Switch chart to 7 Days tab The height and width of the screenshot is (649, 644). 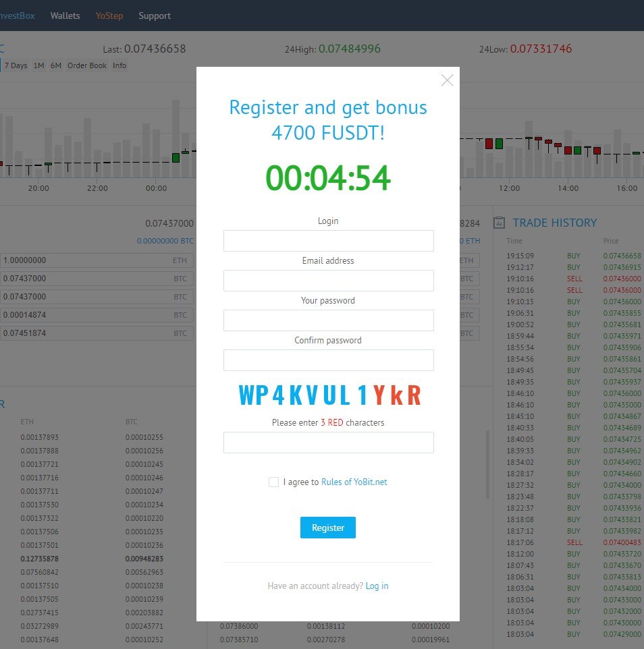click(x=16, y=65)
